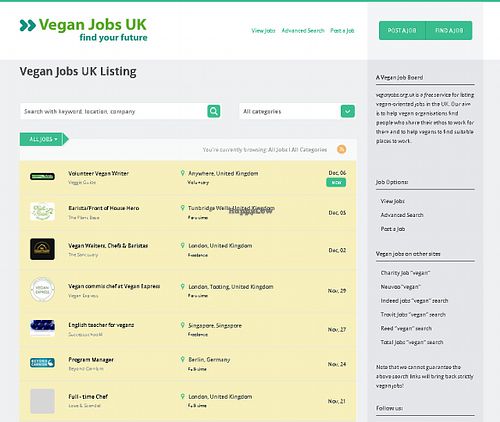This screenshot has width=500, height=422.
Task: Open Indeed jobs "vegan" search link
Action: (414, 301)
